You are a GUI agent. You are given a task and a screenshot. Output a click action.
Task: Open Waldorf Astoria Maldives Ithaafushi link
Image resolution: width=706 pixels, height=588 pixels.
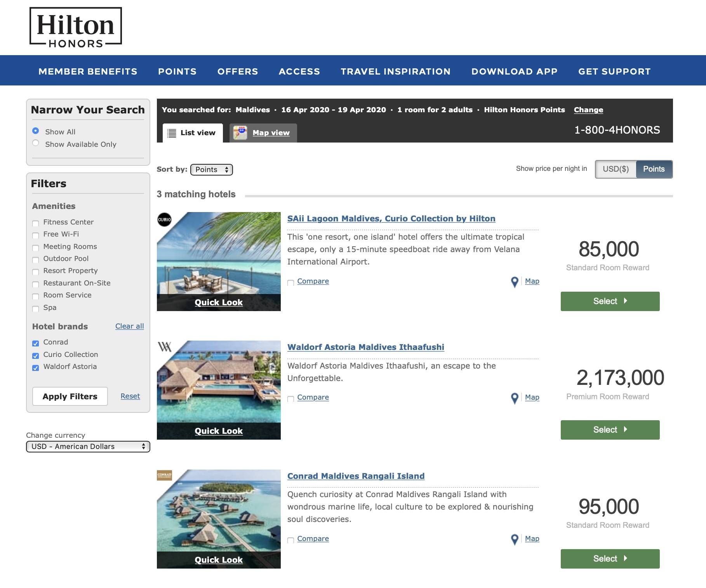point(366,347)
